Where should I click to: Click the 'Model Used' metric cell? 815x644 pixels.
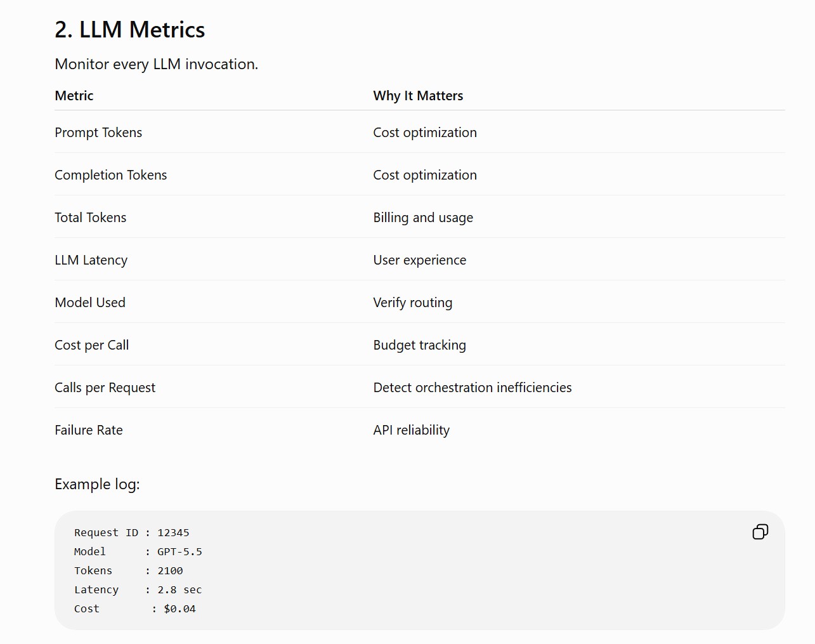(x=90, y=303)
